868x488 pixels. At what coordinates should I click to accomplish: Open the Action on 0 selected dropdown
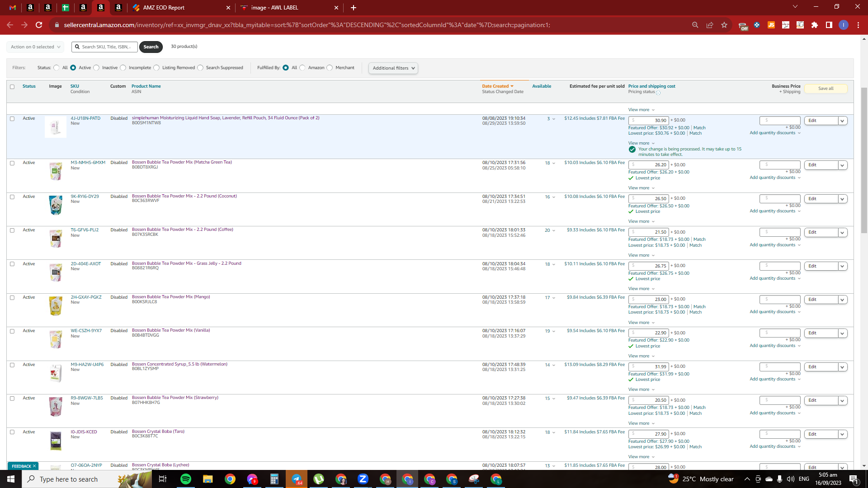click(35, 47)
